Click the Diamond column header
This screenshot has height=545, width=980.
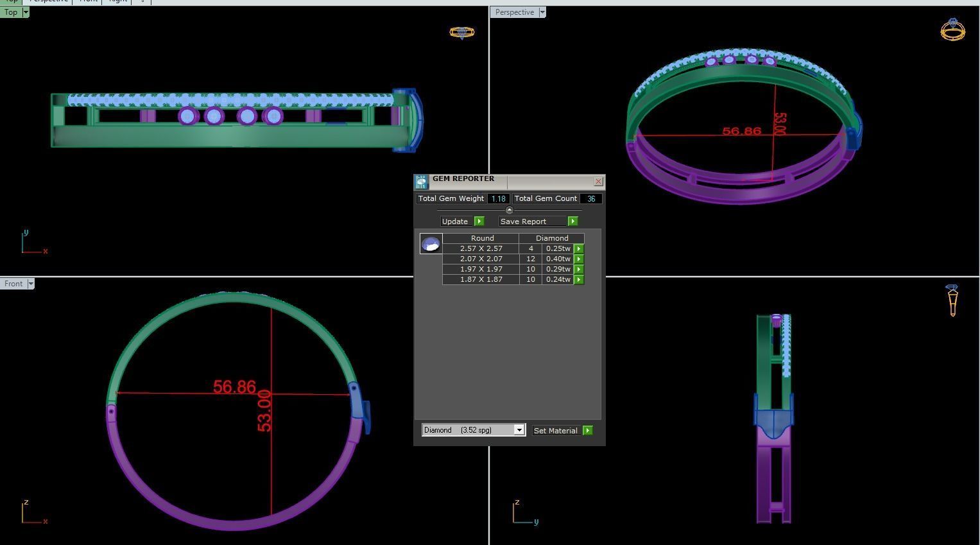click(552, 238)
